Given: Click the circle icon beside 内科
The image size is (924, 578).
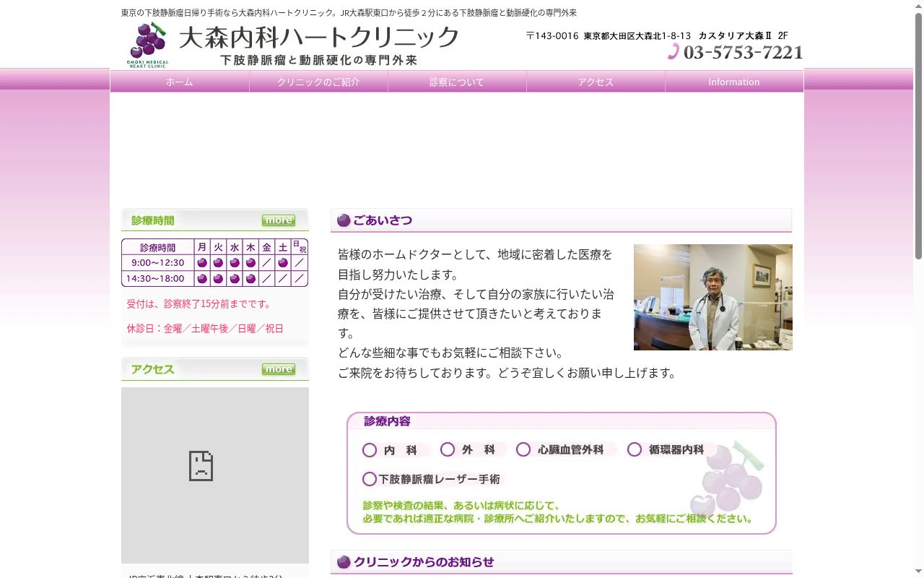Looking at the screenshot, I should pos(370,450).
